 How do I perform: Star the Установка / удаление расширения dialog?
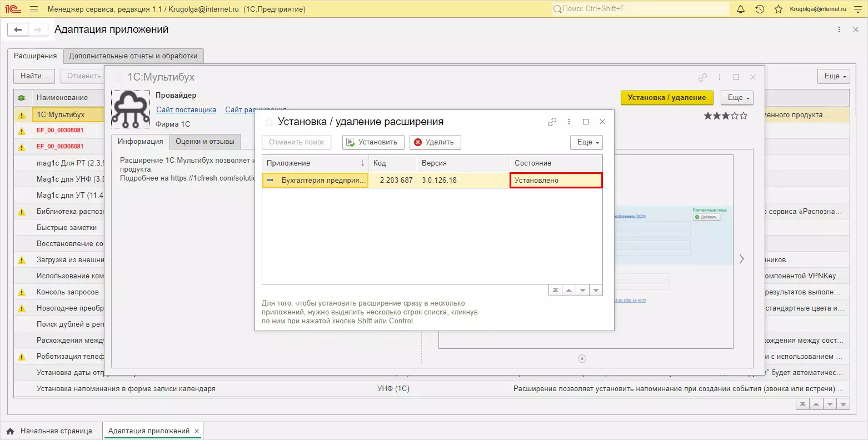[269, 122]
